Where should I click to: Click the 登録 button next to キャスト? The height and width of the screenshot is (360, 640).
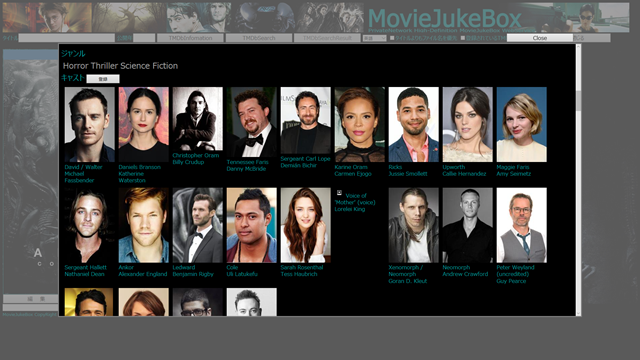click(x=103, y=79)
